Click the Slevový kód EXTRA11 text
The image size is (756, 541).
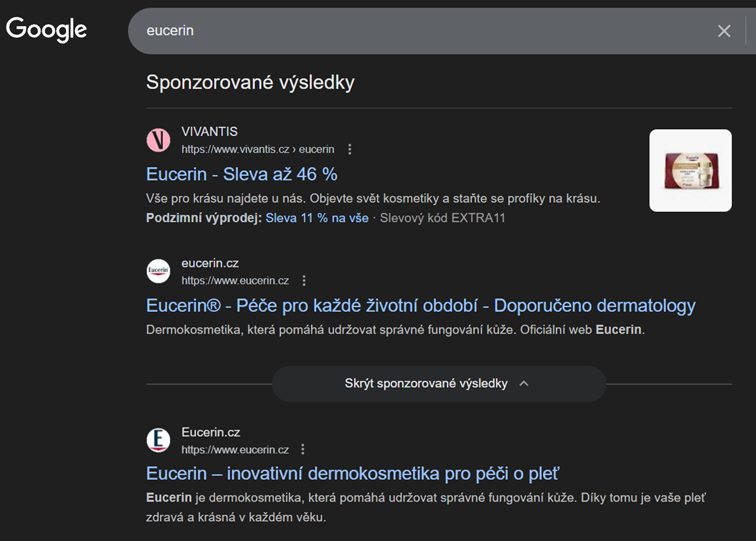tap(442, 218)
